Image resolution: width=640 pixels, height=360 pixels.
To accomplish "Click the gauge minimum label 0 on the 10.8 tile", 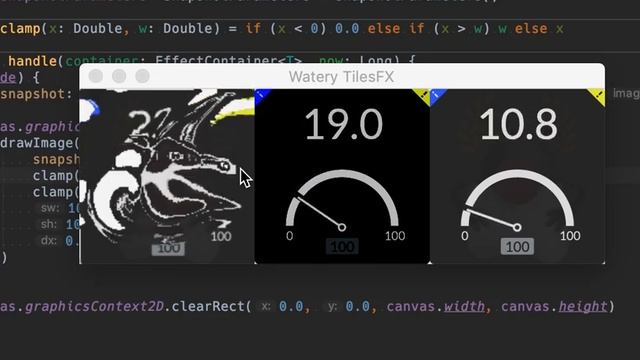I will coord(464,236).
